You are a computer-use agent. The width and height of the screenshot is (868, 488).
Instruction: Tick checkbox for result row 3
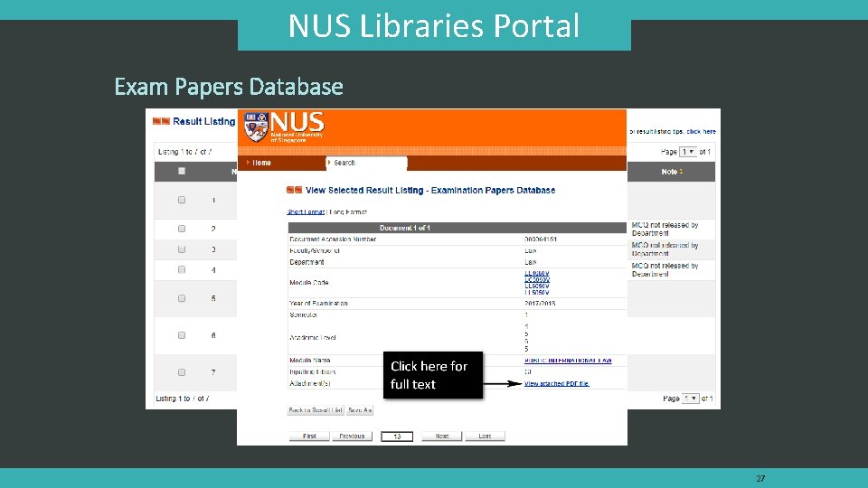[182, 249]
